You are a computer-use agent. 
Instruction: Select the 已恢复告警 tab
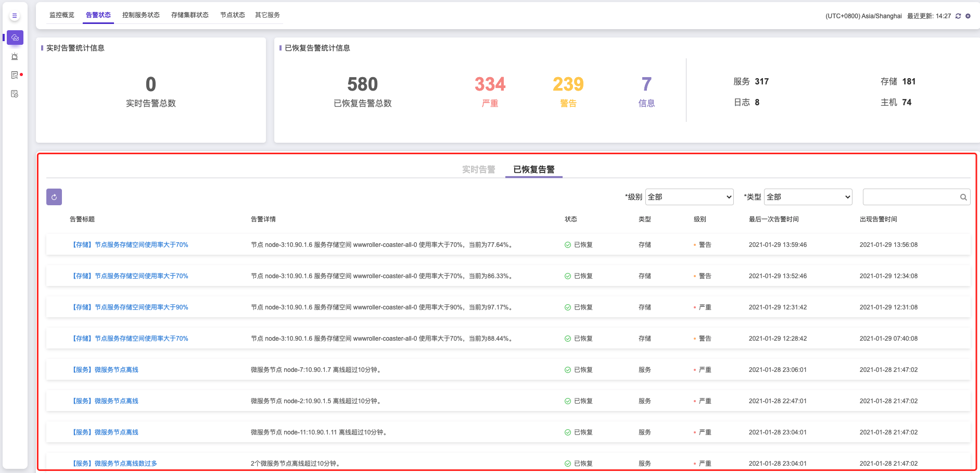pos(533,169)
